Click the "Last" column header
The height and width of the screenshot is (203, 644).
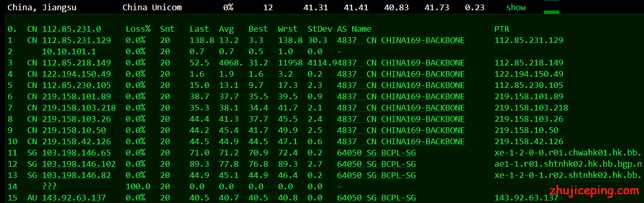[x=199, y=29]
